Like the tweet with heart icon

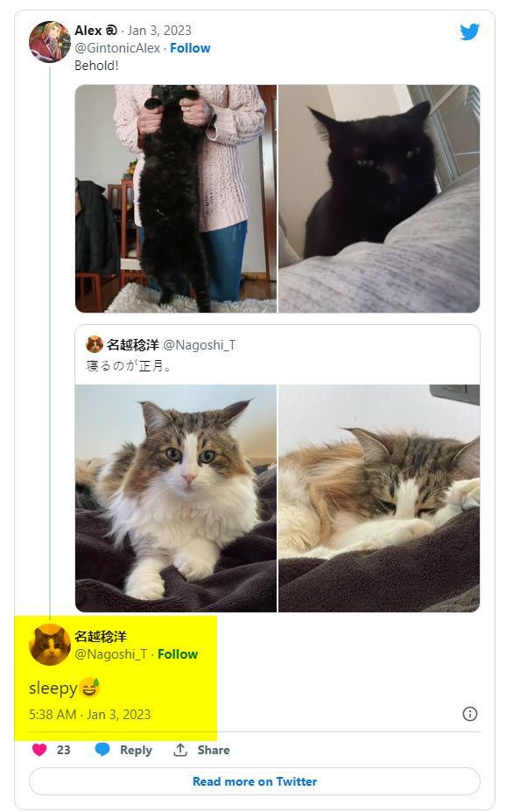(39, 750)
